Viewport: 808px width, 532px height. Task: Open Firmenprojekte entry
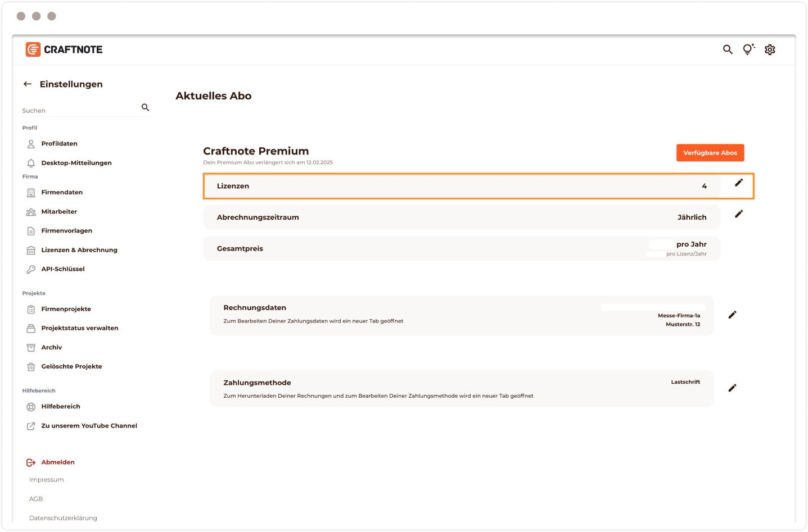coord(66,309)
